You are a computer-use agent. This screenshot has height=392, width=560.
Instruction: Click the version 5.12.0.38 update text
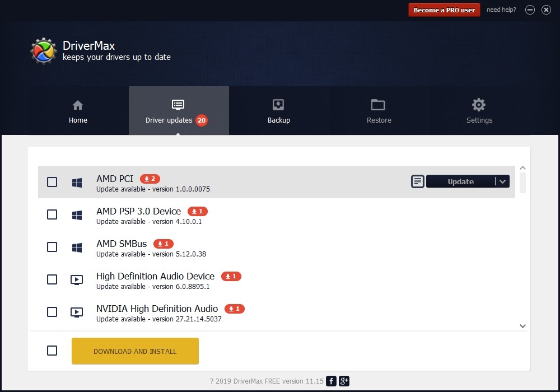[151, 254]
